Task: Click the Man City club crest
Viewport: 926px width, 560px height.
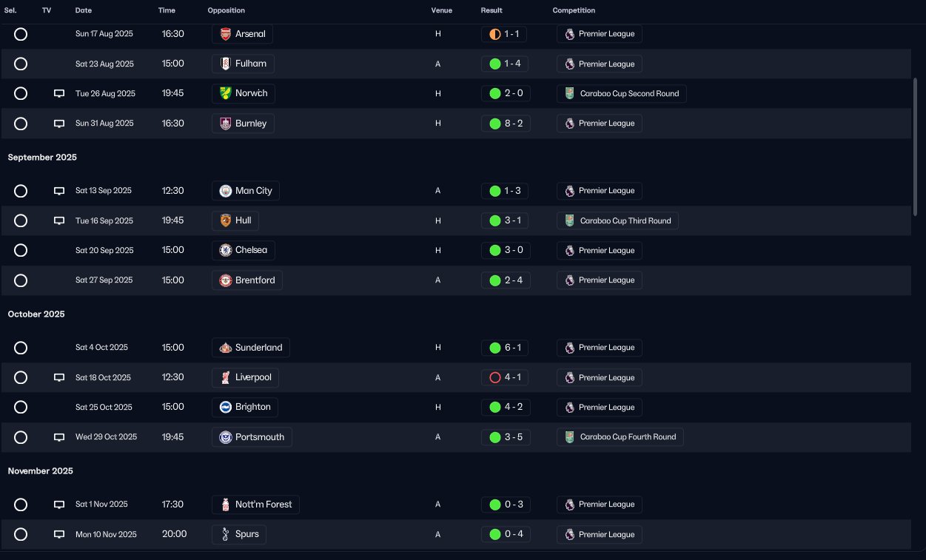Action: click(x=226, y=191)
